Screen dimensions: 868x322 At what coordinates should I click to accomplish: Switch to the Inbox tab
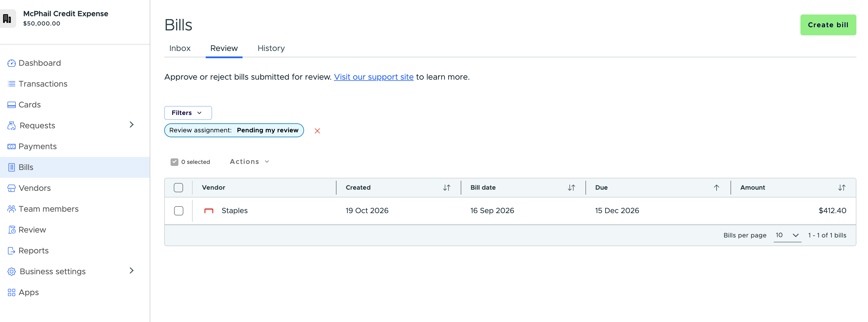(180, 48)
